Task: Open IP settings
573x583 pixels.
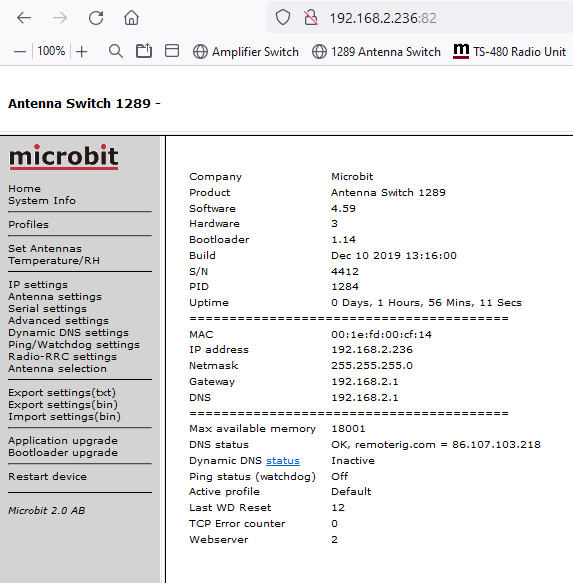Action: [38, 284]
